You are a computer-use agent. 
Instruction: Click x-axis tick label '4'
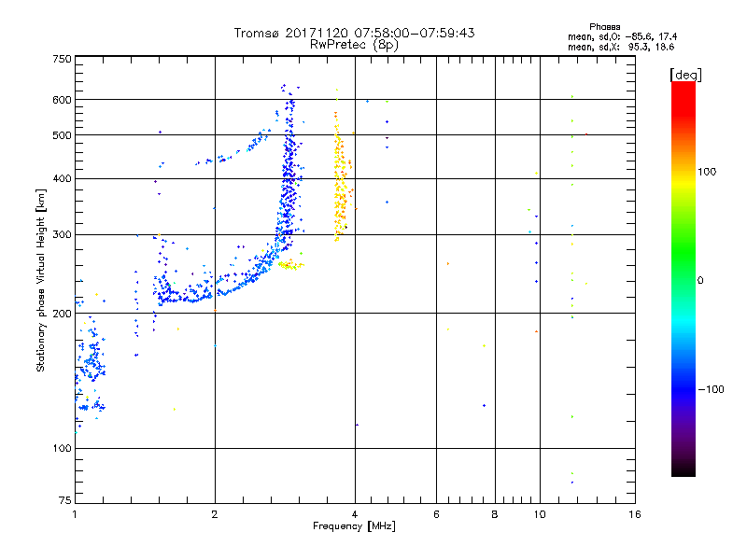tap(355, 514)
